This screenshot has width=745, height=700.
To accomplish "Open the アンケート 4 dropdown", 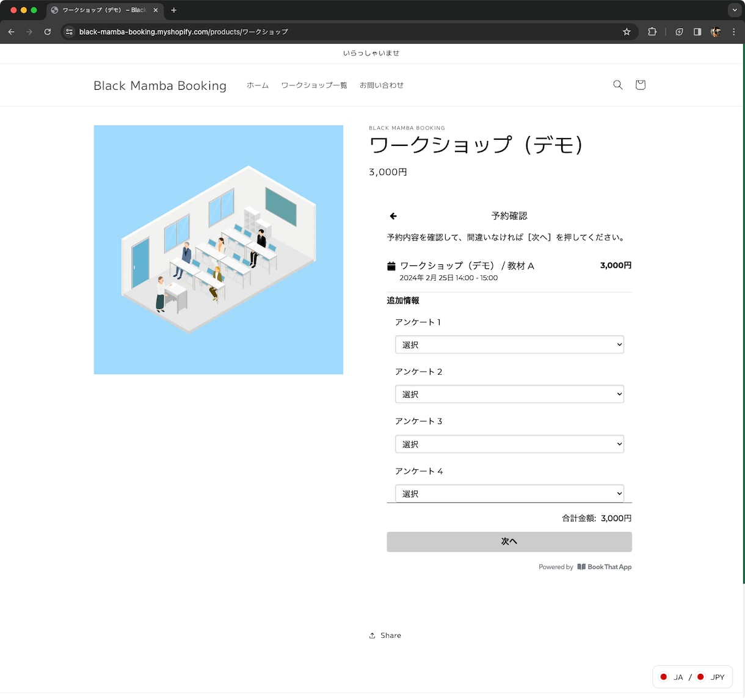I will point(509,494).
